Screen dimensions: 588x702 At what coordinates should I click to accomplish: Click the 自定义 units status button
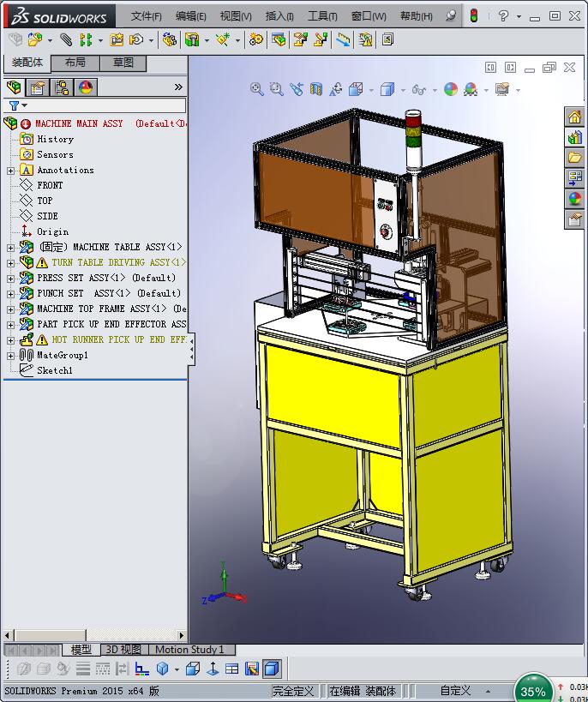coord(455,691)
